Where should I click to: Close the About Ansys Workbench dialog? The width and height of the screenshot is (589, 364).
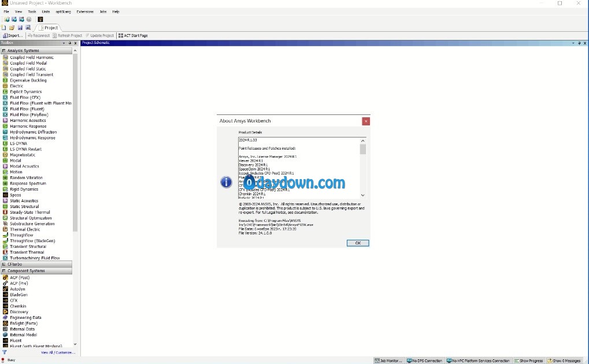(x=366, y=121)
